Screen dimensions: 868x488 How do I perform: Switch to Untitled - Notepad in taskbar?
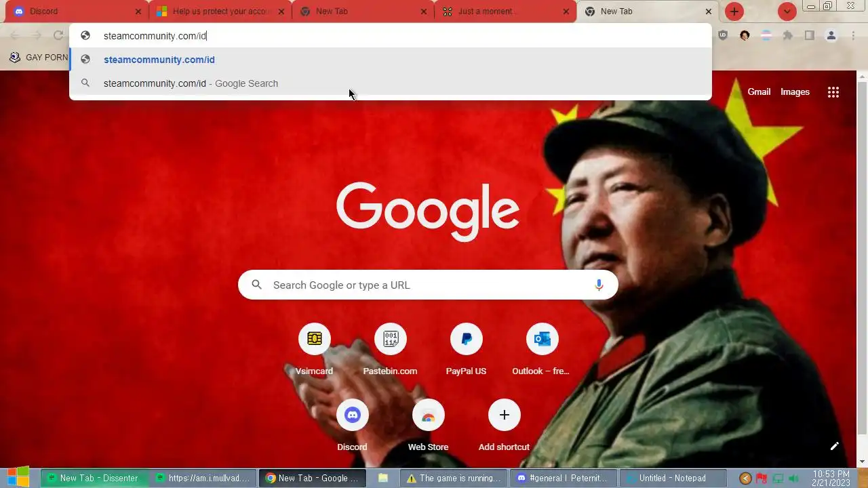coord(672,478)
